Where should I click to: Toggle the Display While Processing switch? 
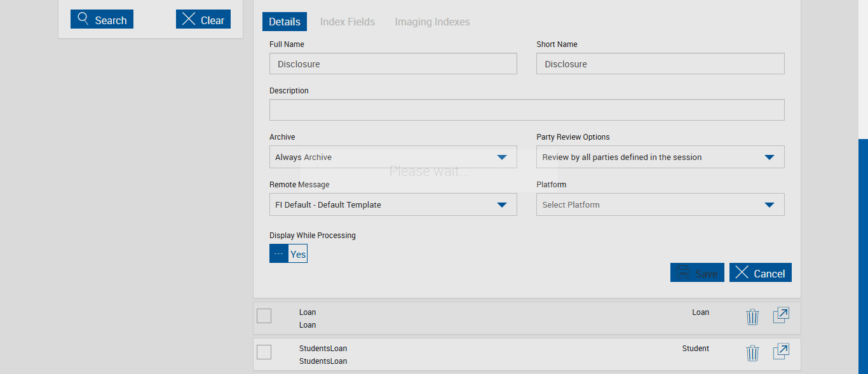(288, 254)
